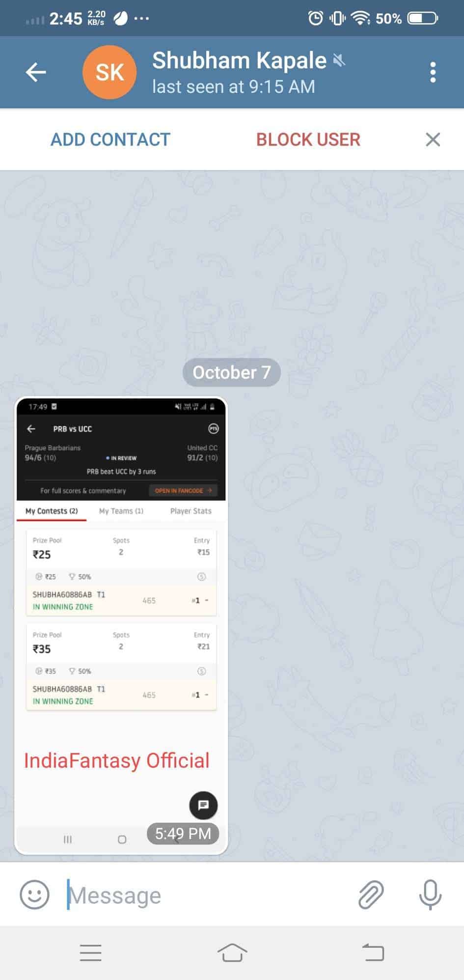Open the three-dot overflow menu
This screenshot has height=980, width=464.
pos(433,72)
